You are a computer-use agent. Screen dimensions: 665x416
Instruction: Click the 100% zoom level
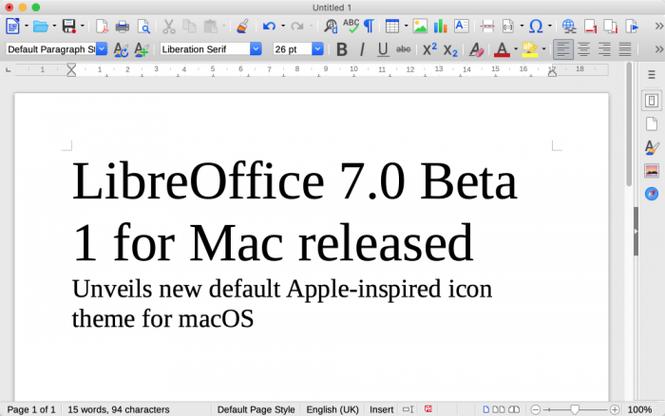(640, 410)
